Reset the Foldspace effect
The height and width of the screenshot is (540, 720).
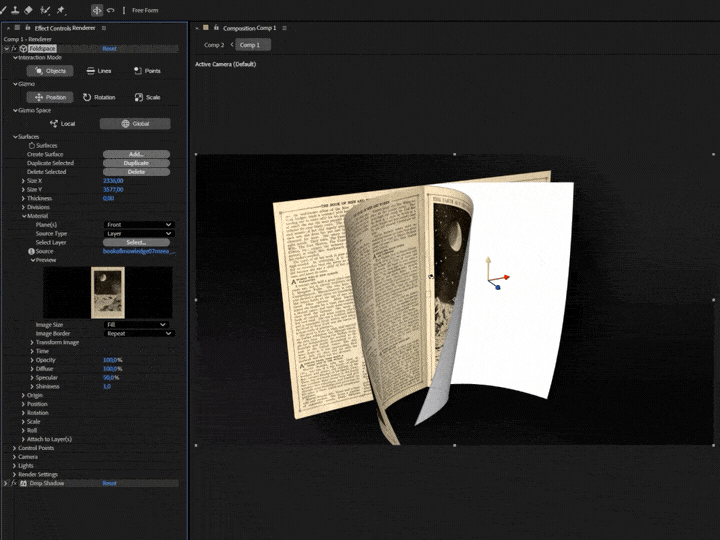109,48
